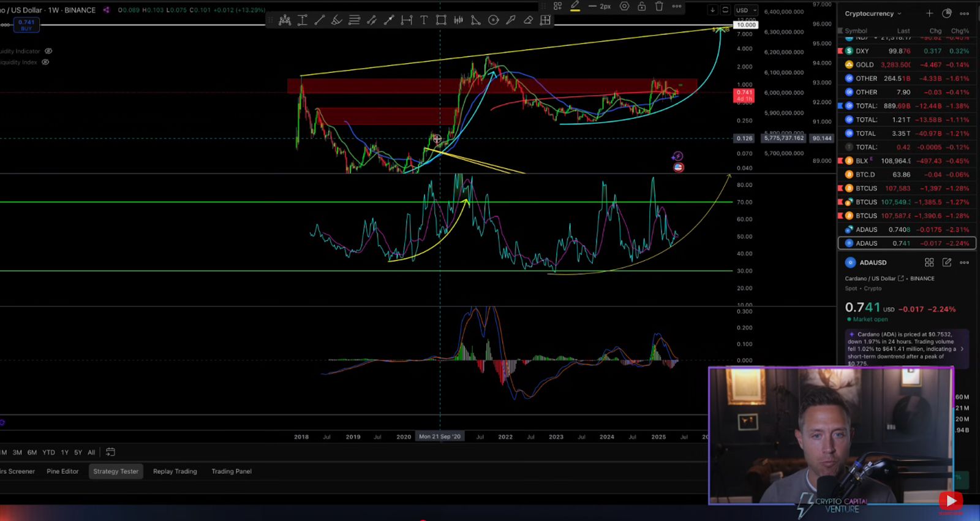Open the yellow line color picker
980x521 pixels.
tap(575, 6)
